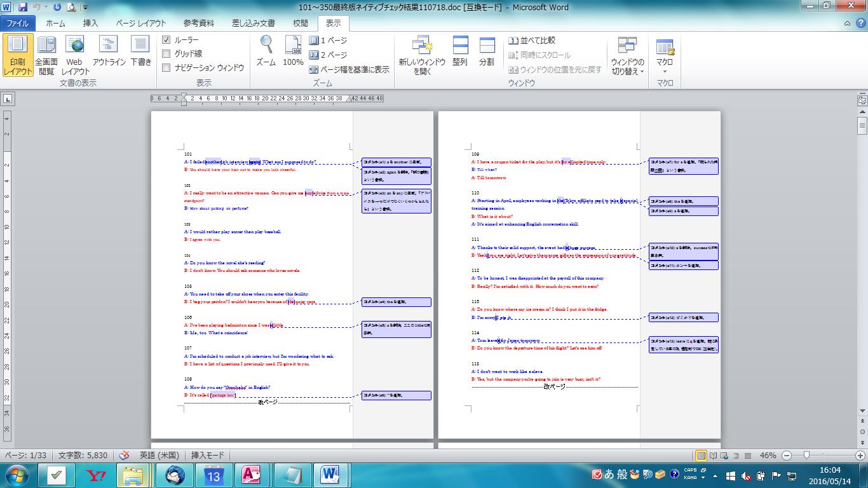The image size is (868, 488).
Task: Switch to Page Layout (ページレイアウト) tab
Action: (141, 23)
